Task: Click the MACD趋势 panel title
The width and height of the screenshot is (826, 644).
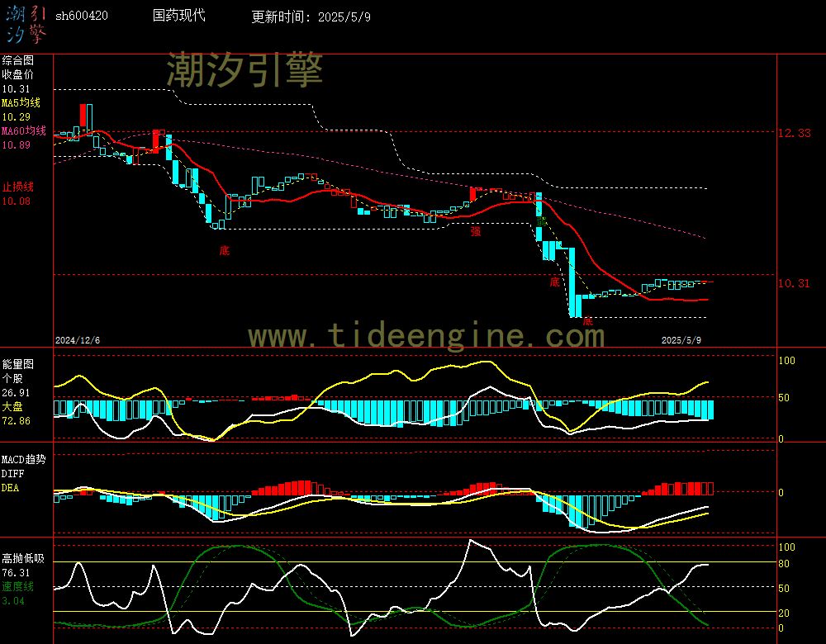Action: (24, 460)
